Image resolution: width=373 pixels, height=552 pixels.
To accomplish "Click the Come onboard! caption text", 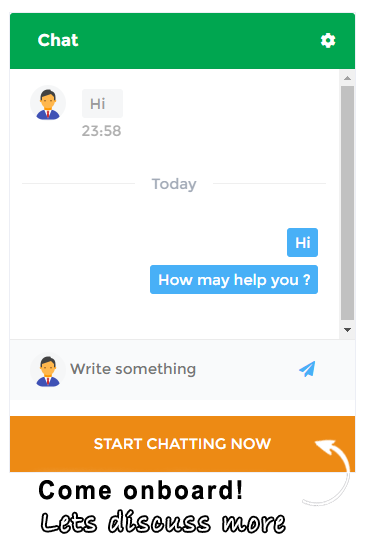I will (x=141, y=490).
